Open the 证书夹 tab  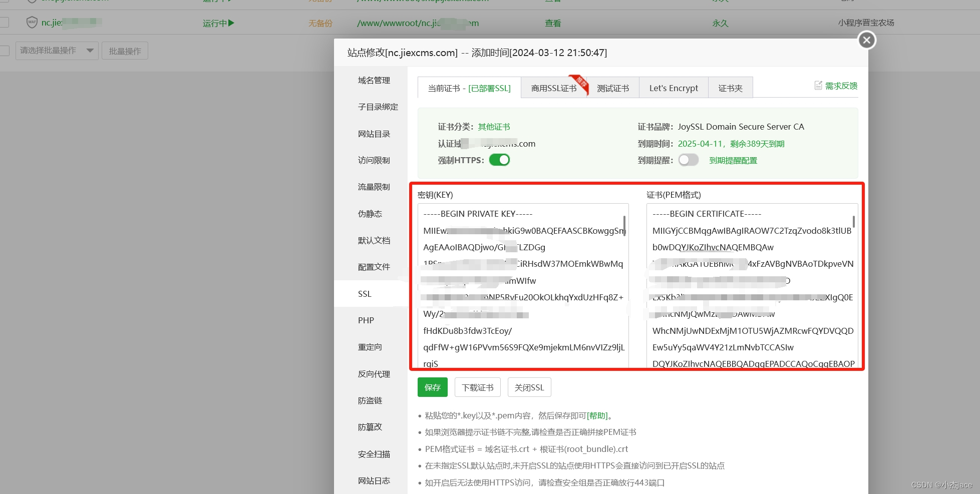point(731,88)
